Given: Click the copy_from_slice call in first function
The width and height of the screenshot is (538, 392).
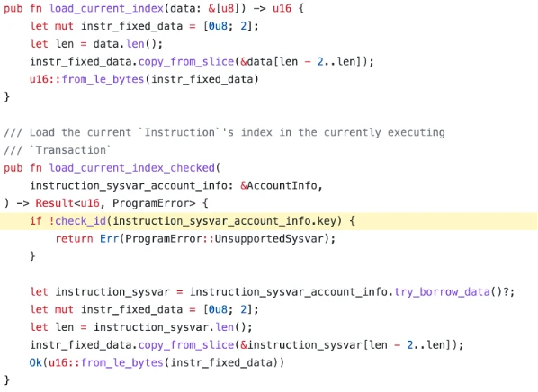Looking at the screenshot, I should [x=186, y=61].
